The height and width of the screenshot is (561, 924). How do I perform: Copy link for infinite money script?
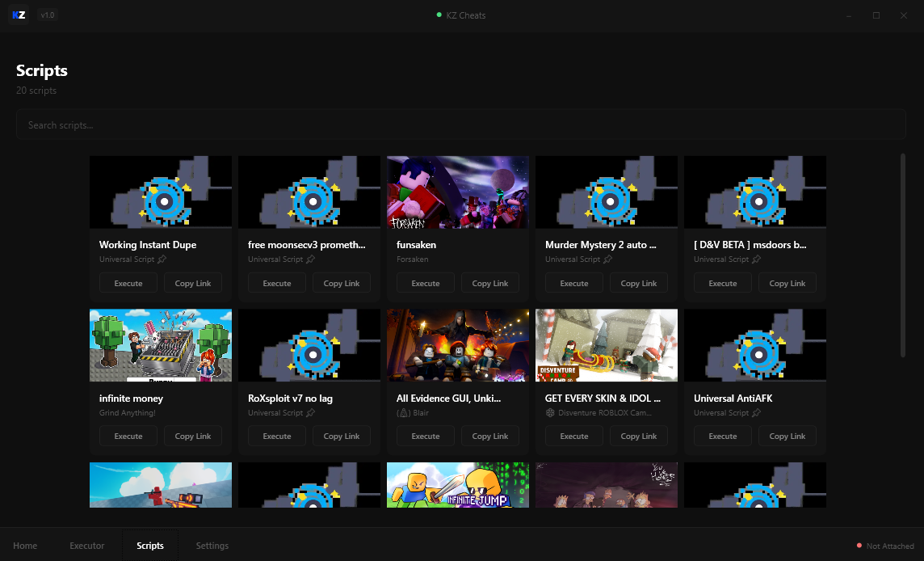pos(193,436)
